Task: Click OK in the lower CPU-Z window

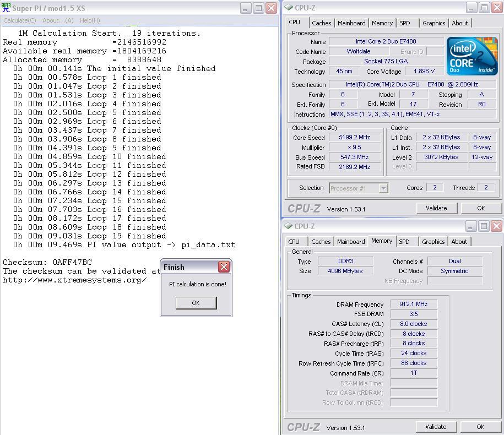Action: point(480,427)
